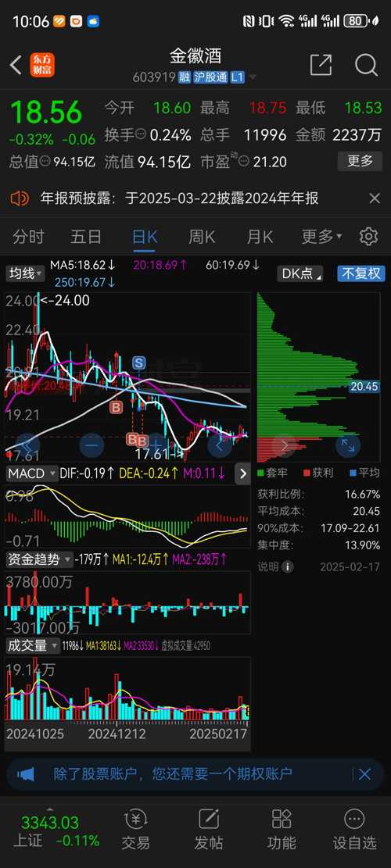Tap the fullscreen expand chart icon
Image resolution: width=391 pixels, height=868 pixels.
(348, 445)
